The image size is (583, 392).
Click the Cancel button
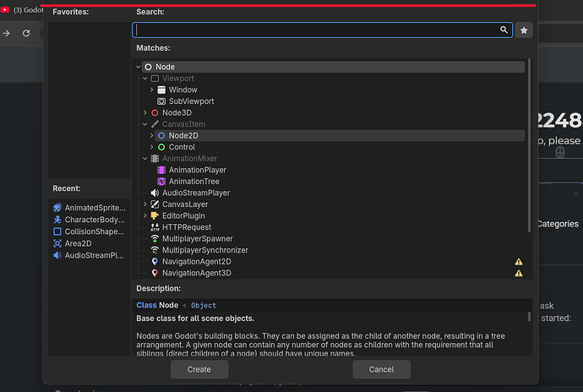(381, 369)
